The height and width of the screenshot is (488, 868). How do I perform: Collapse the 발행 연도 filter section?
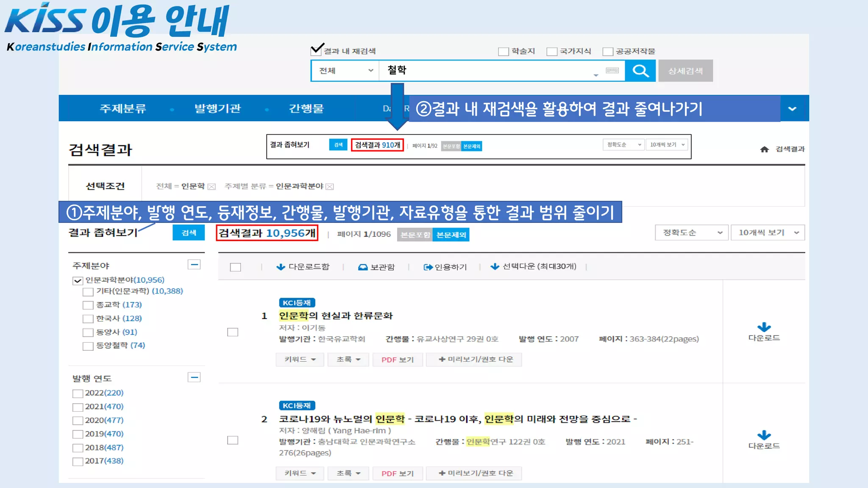click(x=194, y=377)
